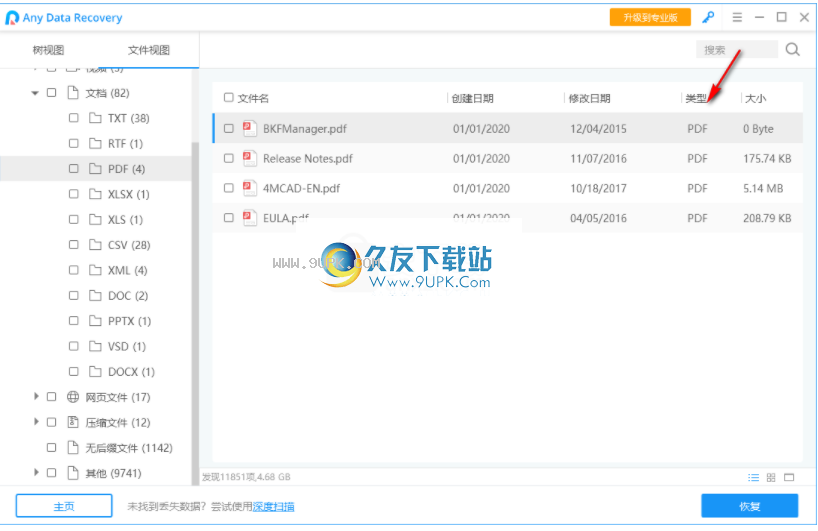Click the 发现11851项 status bar text
Viewport: 818px width, 531px height.
point(246,477)
